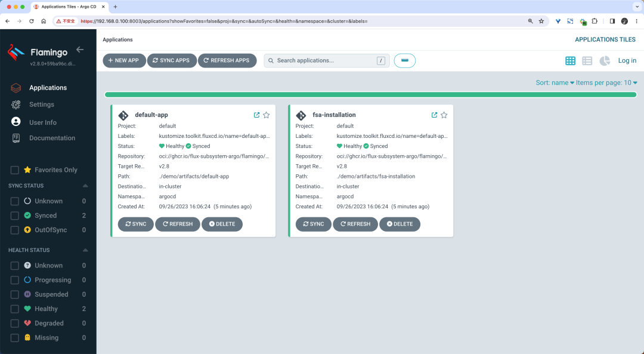Close the Applications Tiles browser tab

click(103, 7)
